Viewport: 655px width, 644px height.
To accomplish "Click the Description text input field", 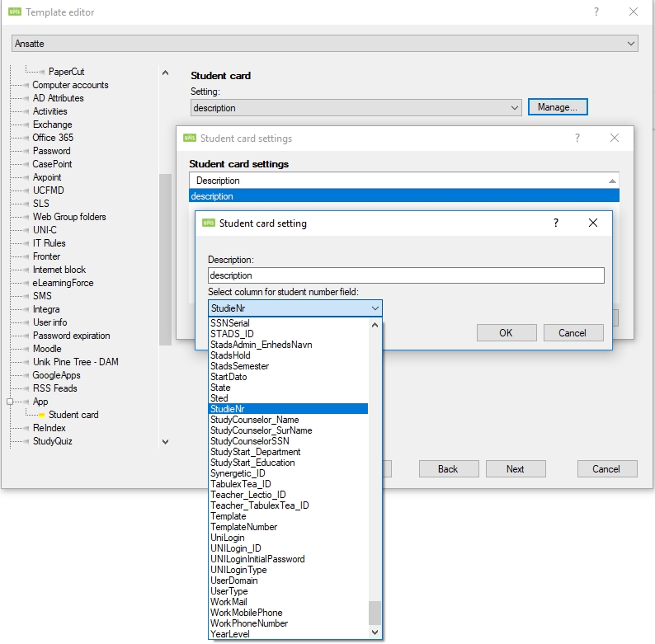I will click(405, 275).
